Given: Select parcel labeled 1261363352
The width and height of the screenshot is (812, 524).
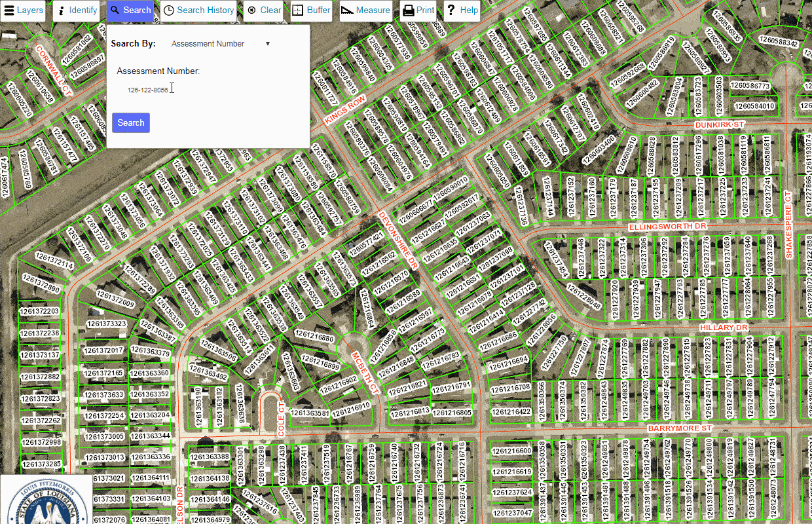Looking at the screenshot, I should 151,394.
